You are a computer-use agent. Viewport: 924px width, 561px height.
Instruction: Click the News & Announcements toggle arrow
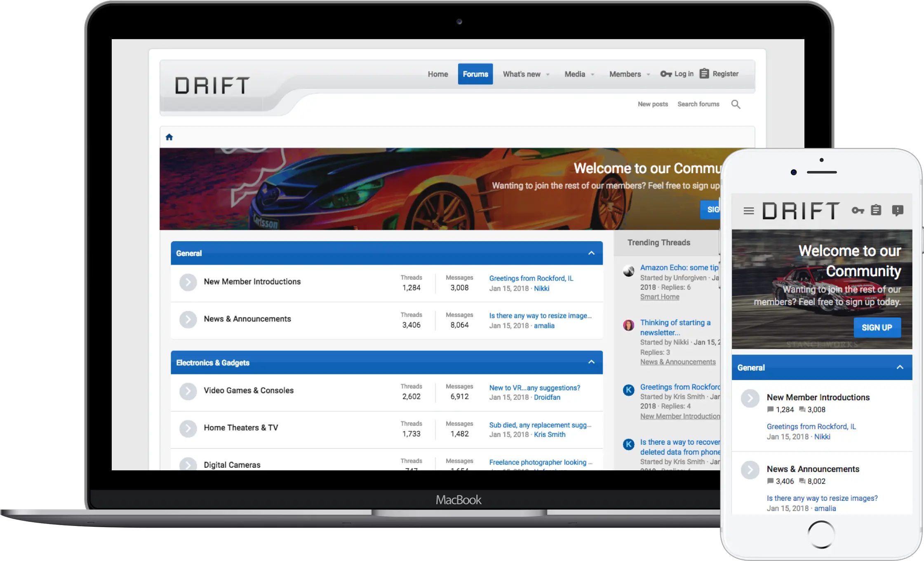187,319
